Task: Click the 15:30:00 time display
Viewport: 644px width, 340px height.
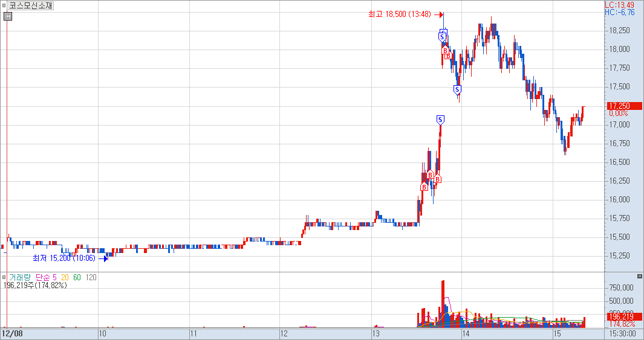Action: (623, 334)
